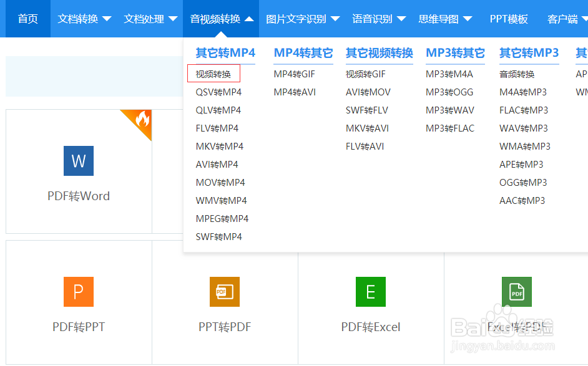Select the 其它转MP3 column heading
This screenshot has width=588, height=366.
pos(529,53)
